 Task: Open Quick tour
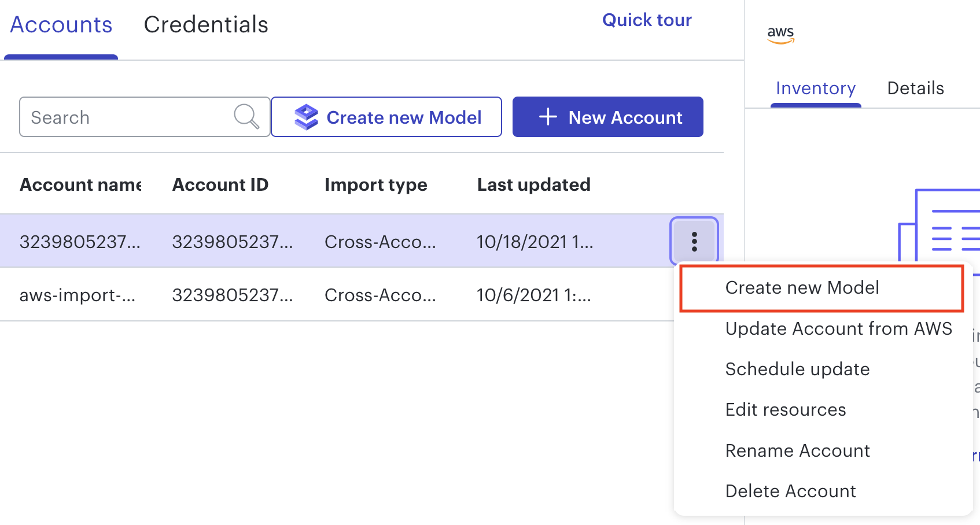point(647,20)
